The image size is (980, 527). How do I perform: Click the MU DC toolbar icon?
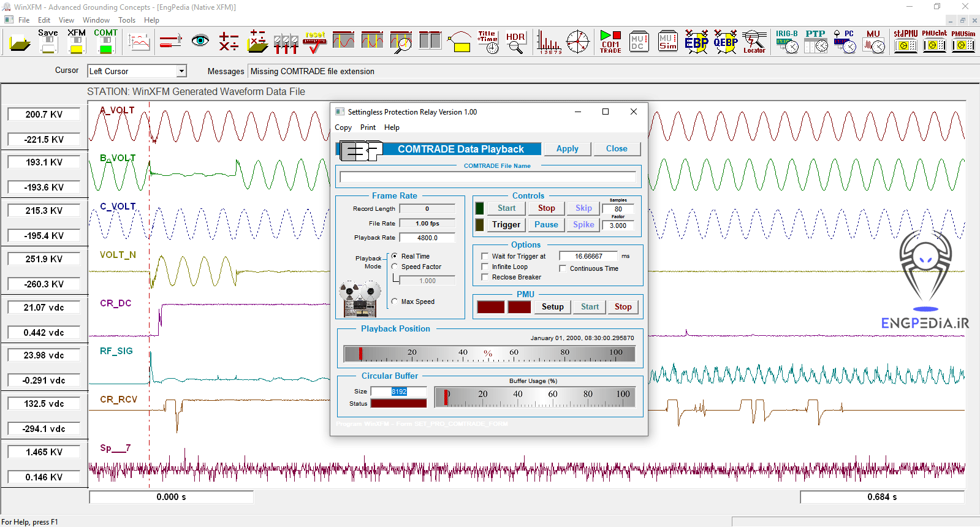tap(639, 42)
